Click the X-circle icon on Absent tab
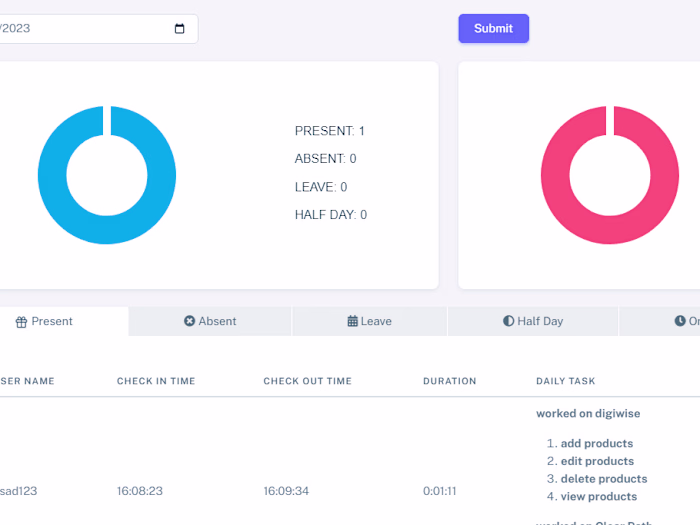Screen dimensions: 700x525 tap(189, 321)
